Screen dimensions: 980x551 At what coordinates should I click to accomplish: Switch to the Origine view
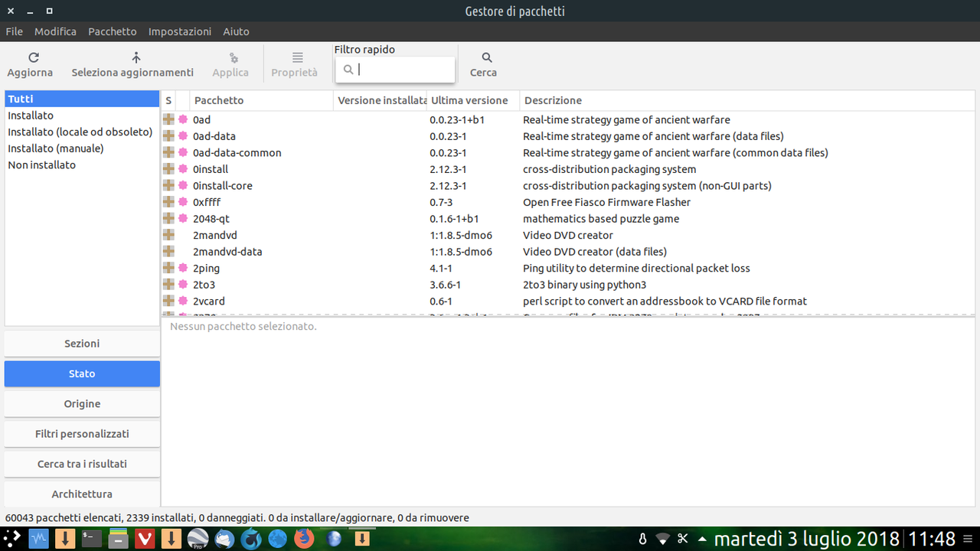click(x=82, y=403)
